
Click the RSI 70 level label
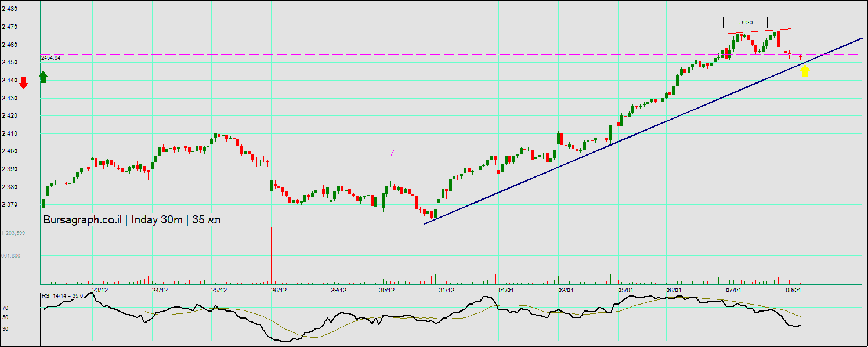[5, 308]
